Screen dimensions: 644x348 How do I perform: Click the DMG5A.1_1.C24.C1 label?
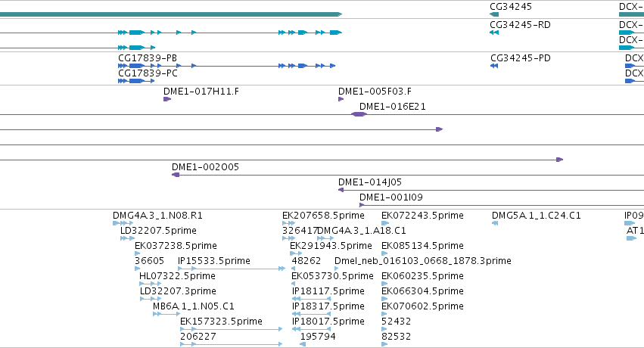(537, 216)
